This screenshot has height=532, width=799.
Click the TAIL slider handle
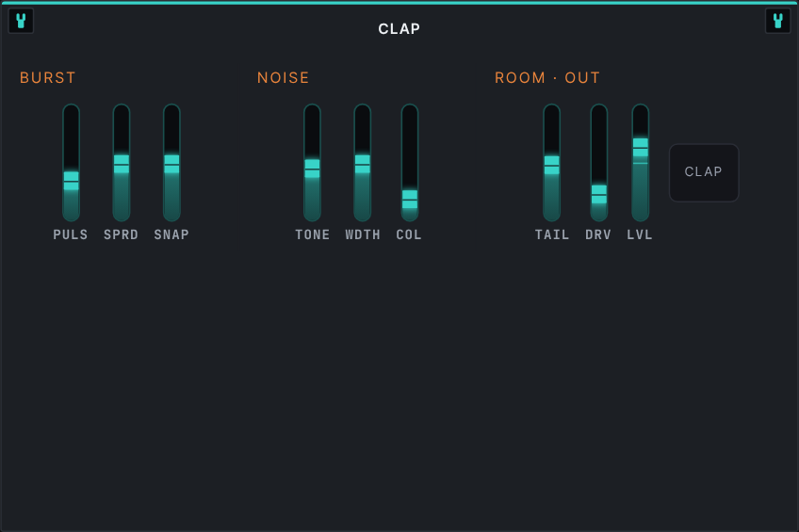[x=552, y=166]
